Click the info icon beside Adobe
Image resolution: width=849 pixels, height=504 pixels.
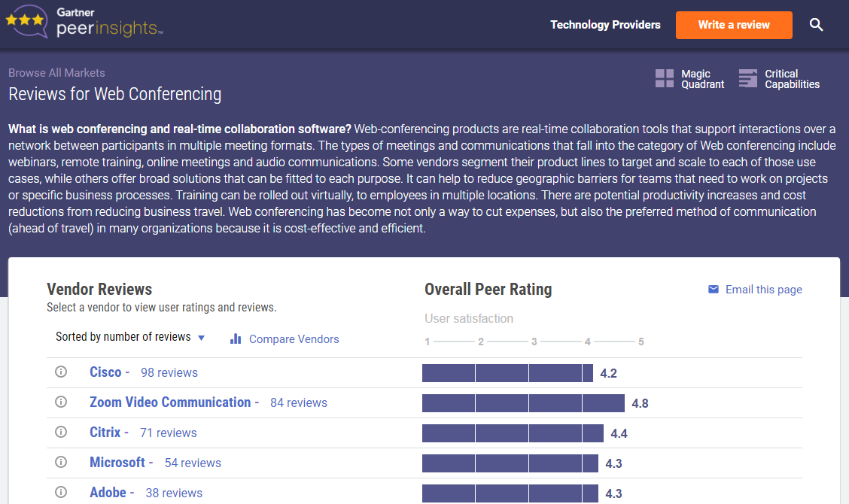click(62, 493)
